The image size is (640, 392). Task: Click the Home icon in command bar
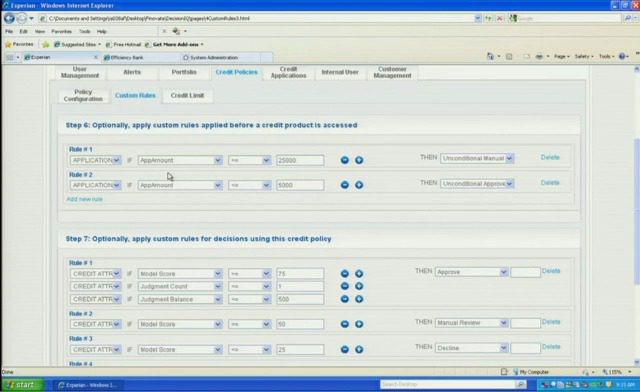490,56
